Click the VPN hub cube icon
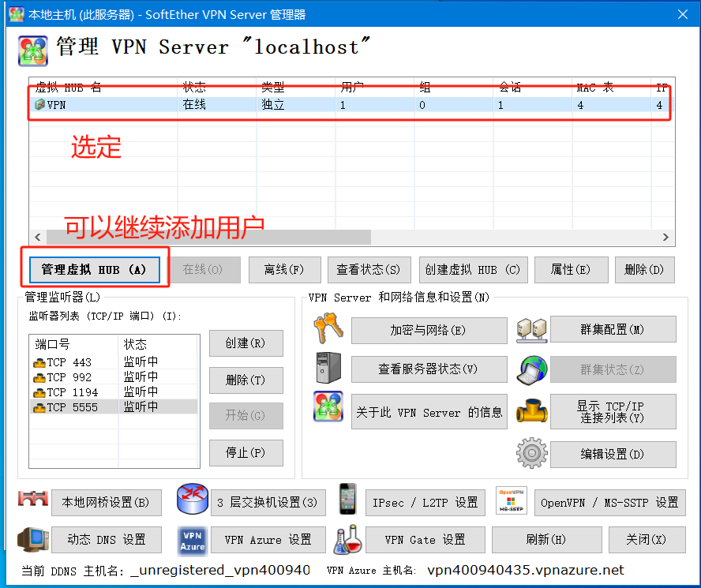 tap(39, 105)
